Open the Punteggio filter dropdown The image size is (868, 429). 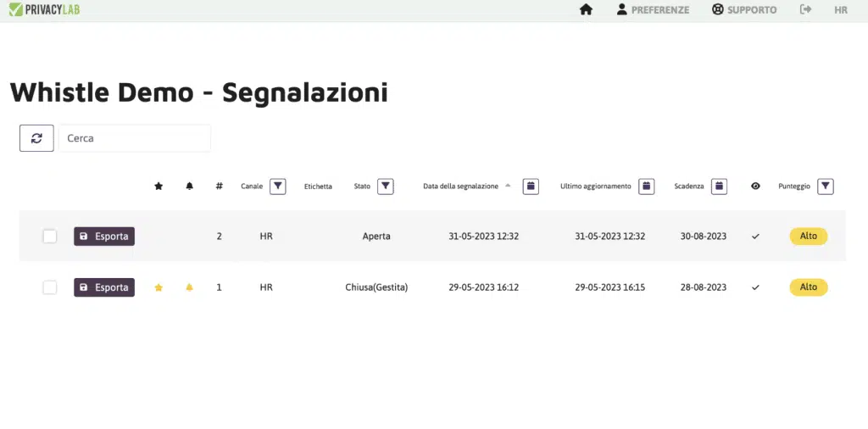click(826, 187)
